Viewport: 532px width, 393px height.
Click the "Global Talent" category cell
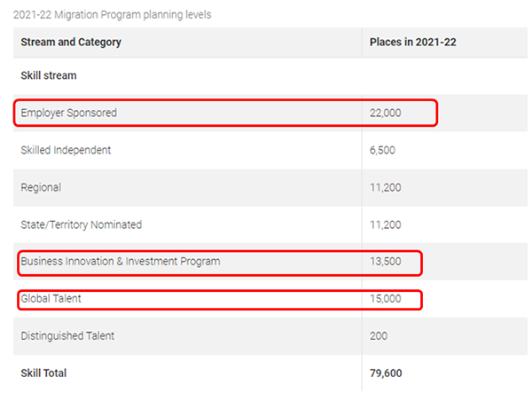51,299
